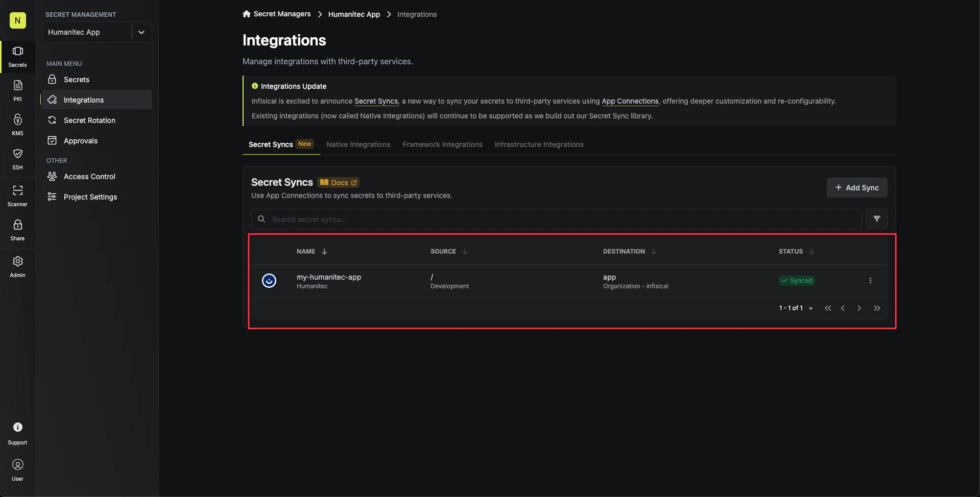
Task: Open the SSH section
Action: point(17,159)
